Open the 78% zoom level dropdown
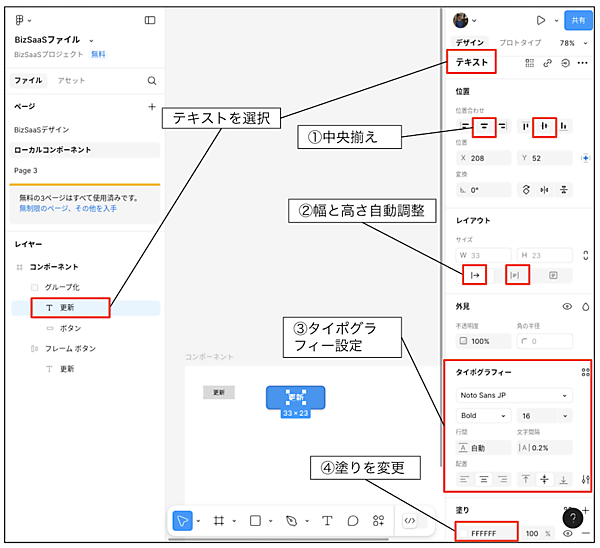Viewport: 600px width, 548px height. coord(570,43)
